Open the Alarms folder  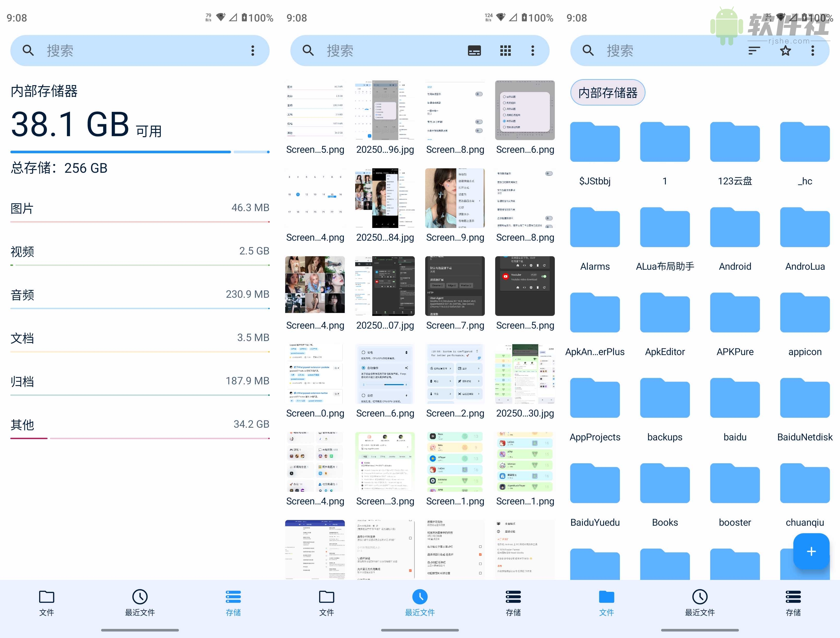(x=595, y=227)
